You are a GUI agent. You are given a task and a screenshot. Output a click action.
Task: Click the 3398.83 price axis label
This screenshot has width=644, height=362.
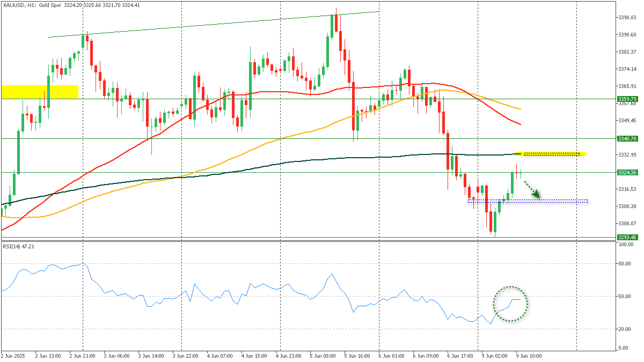pos(627,17)
